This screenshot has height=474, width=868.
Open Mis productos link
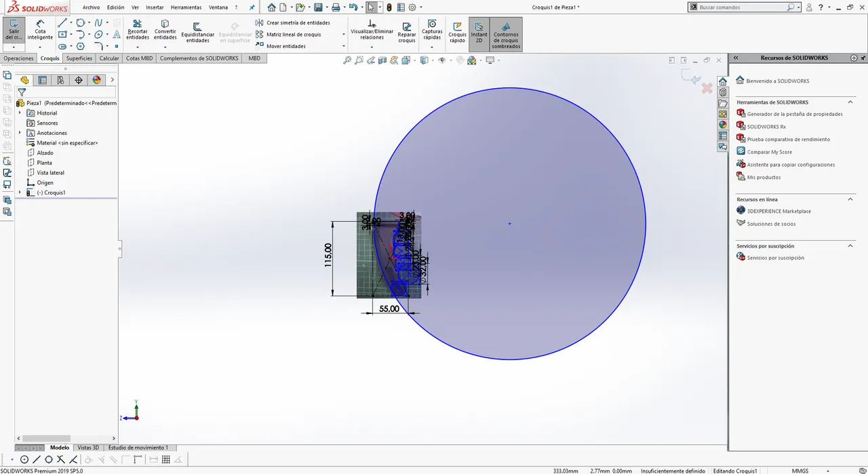(764, 177)
